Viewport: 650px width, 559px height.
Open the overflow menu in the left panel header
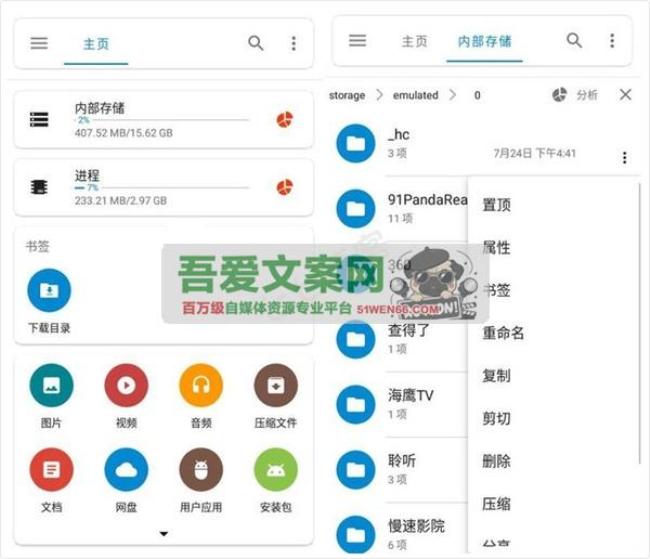[x=293, y=43]
